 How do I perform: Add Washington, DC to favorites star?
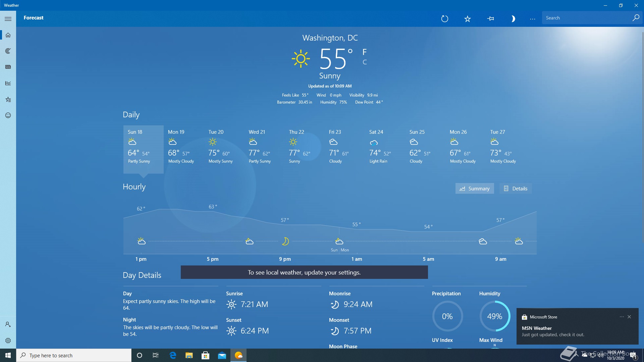click(468, 18)
